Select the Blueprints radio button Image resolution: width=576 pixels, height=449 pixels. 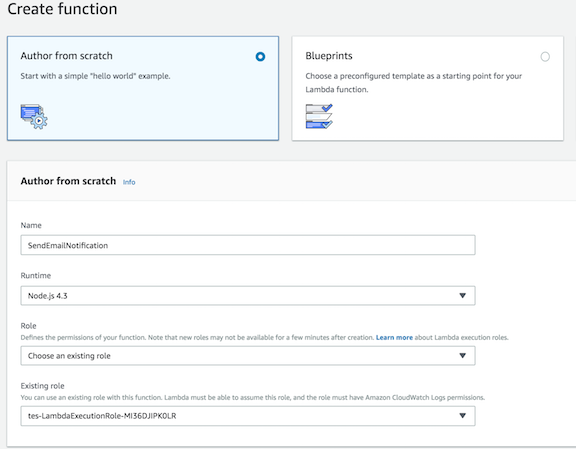545,57
